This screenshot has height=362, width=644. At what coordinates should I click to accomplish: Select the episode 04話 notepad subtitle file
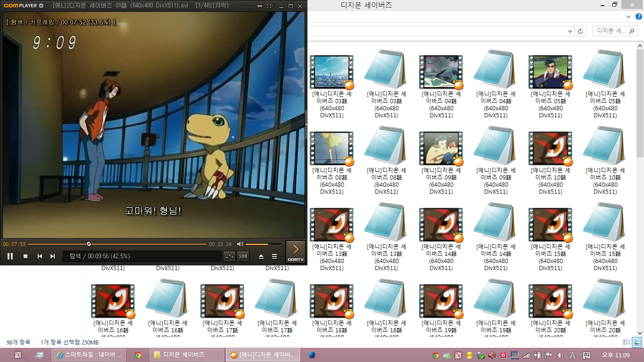[495, 84]
